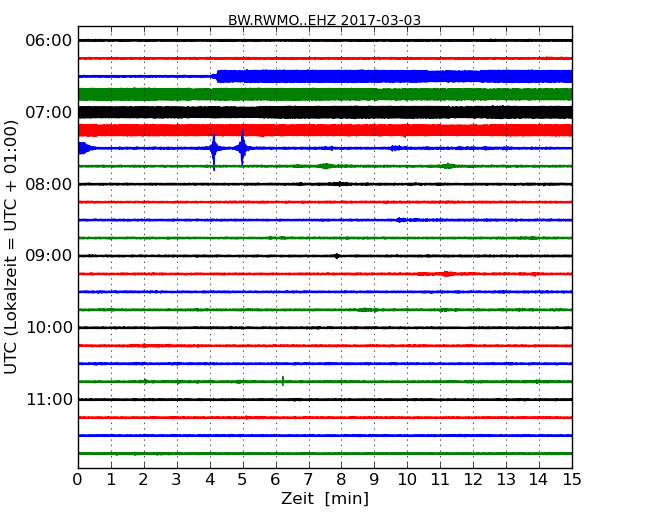The width and height of the screenshot is (650, 520).
Task: Click x-axis tick label 3
Action: (x=177, y=480)
